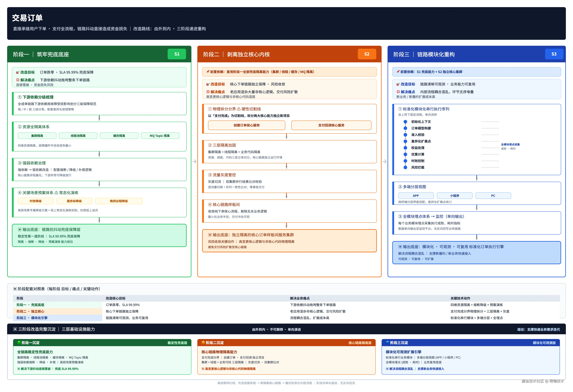Screen dimensions: 573x392
Task: Click the small square icon before 解决流程耦合混乱
Action: (x=387, y=369)
